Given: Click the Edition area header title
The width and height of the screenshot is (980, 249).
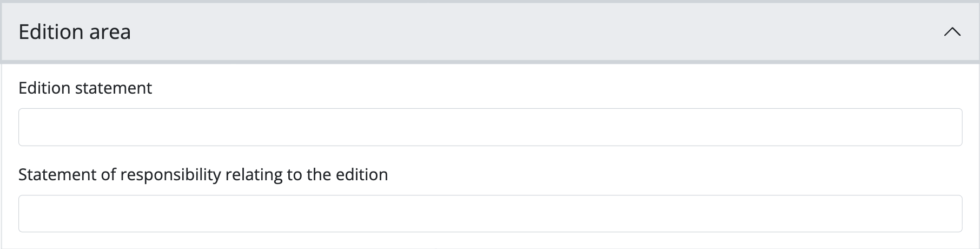Looking at the screenshot, I should (x=75, y=32).
